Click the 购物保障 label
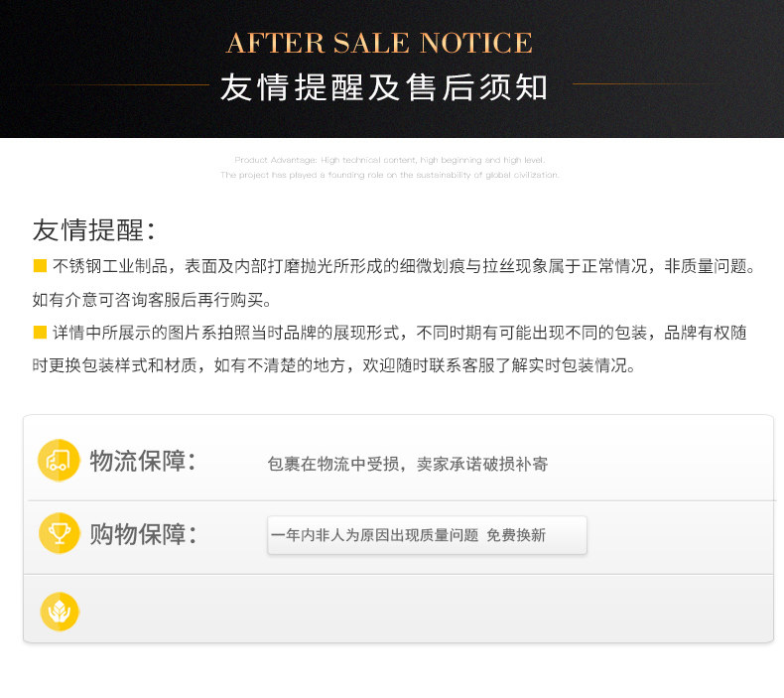This screenshot has width=784, height=698. point(142,534)
